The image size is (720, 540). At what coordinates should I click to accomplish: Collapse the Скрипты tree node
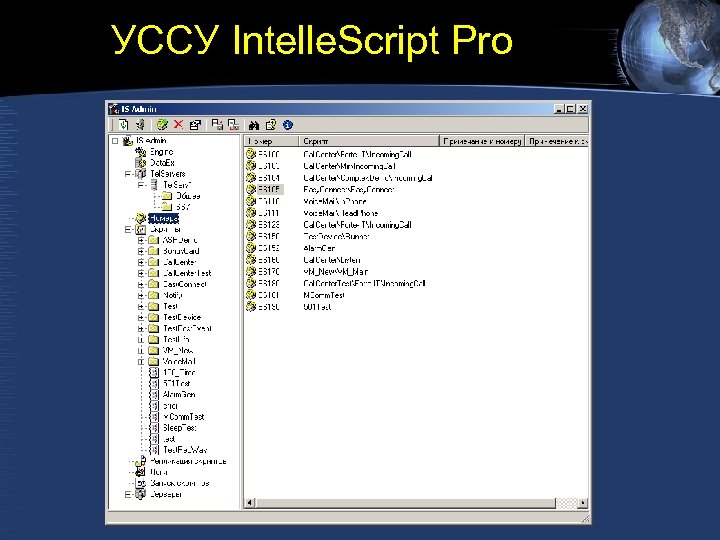[x=128, y=229]
